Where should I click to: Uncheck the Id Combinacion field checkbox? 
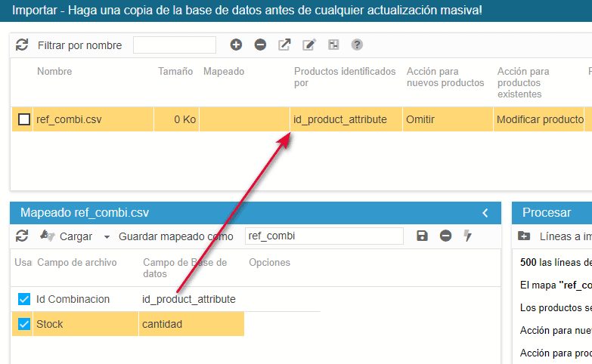pyautogui.click(x=24, y=300)
